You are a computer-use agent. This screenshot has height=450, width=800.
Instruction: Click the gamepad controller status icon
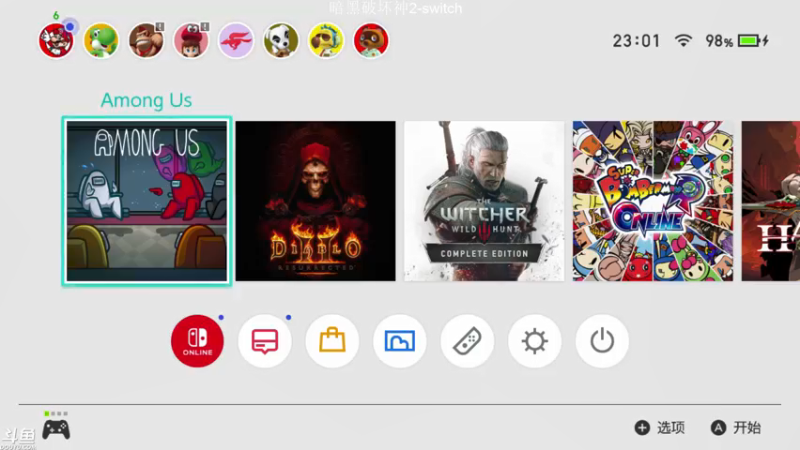pos(56,429)
